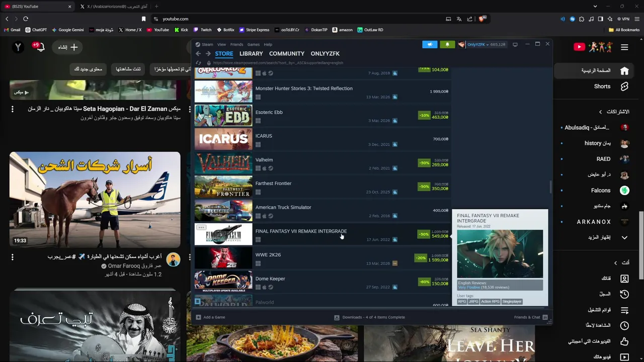The image size is (644, 362).
Task: Go forward in Steam navigation arrow
Action: click(208, 53)
